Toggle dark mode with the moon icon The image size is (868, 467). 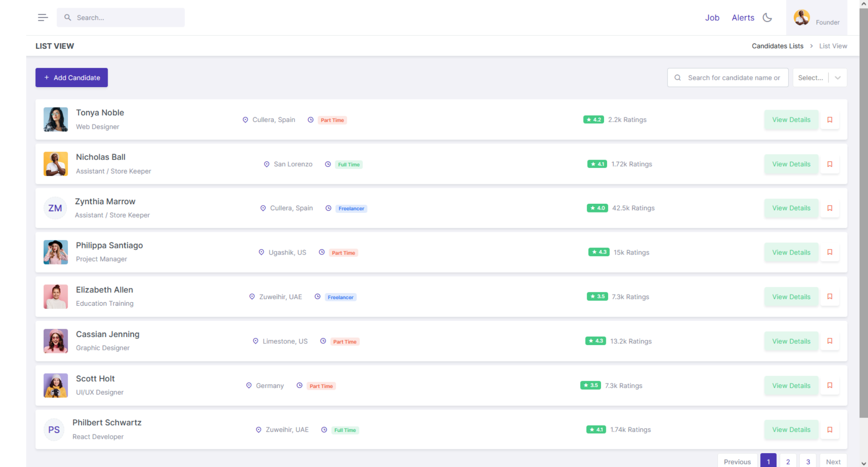767,17
